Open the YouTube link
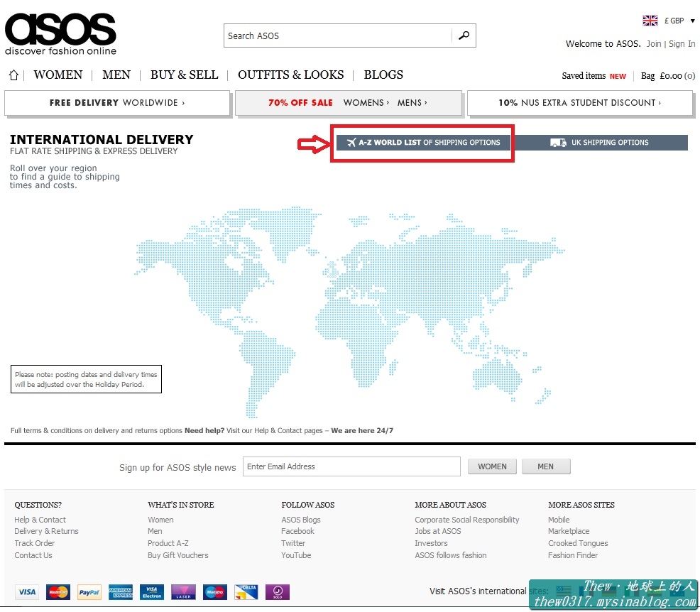 pos(296,555)
